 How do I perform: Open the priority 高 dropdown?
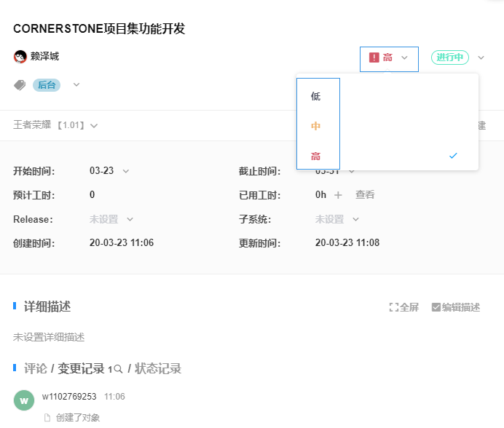389,59
